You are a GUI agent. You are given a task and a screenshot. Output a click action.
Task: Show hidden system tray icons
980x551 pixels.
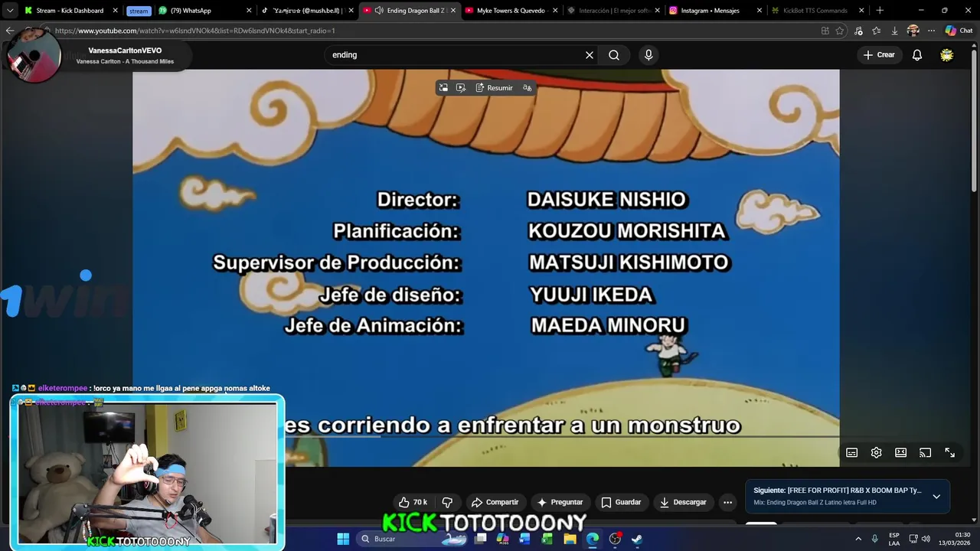[858, 539]
